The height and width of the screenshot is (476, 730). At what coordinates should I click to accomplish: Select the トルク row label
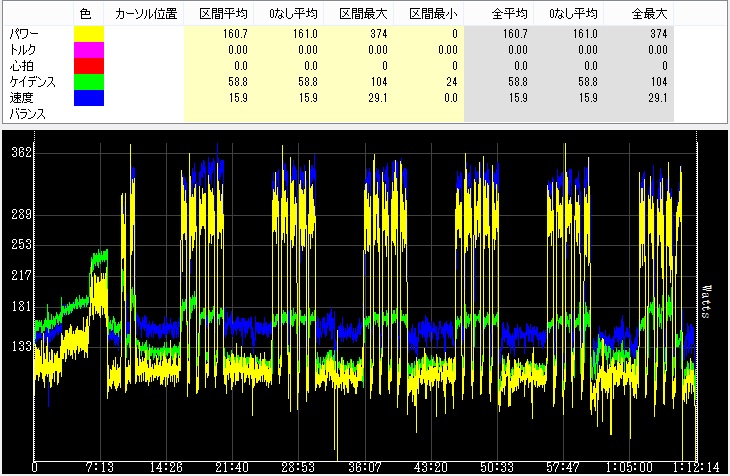23,50
